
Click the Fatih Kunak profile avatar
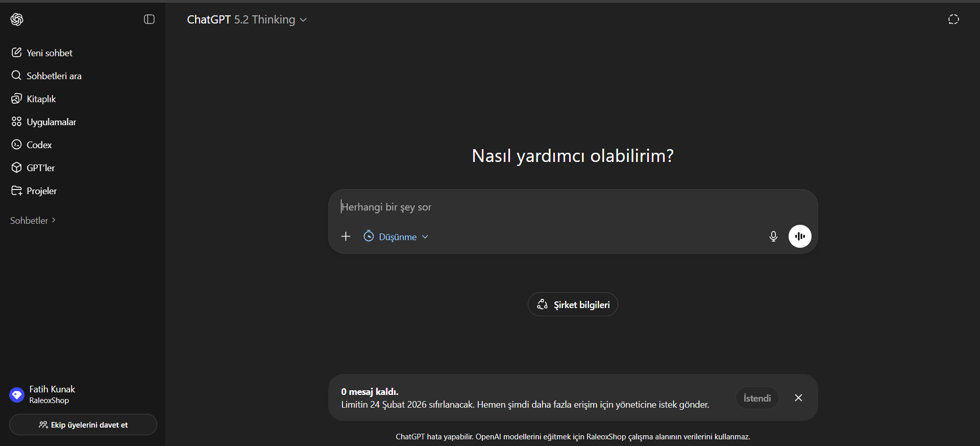17,395
